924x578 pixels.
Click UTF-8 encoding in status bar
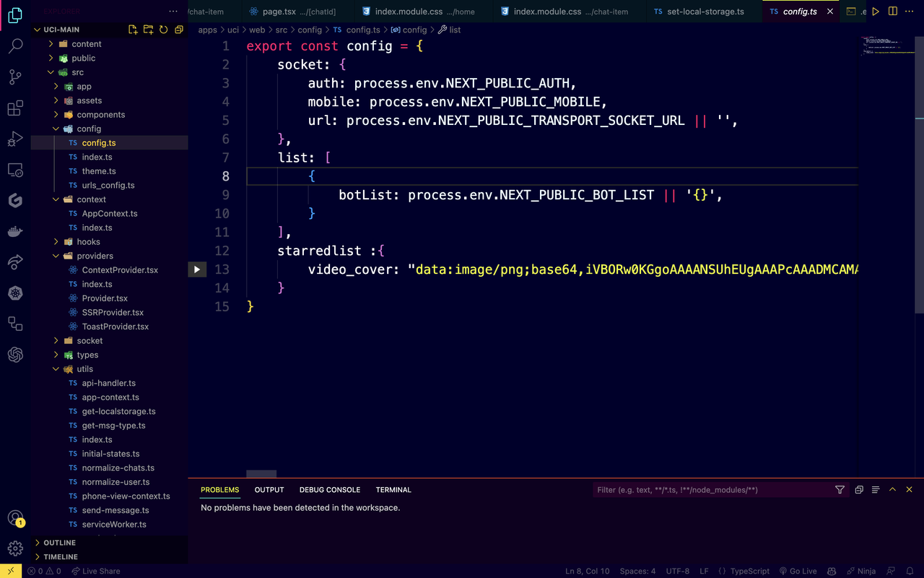[677, 571]
